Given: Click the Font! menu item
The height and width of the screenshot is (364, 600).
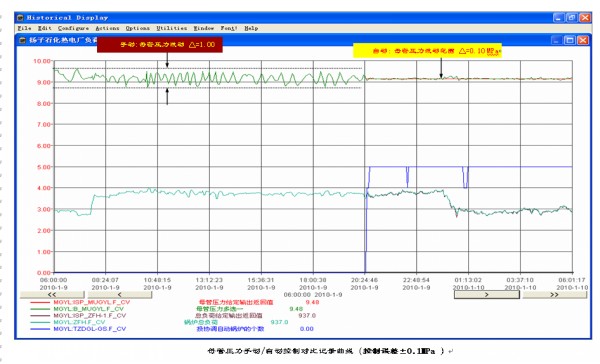Looking at the screenshot, I should coord(229,28).
